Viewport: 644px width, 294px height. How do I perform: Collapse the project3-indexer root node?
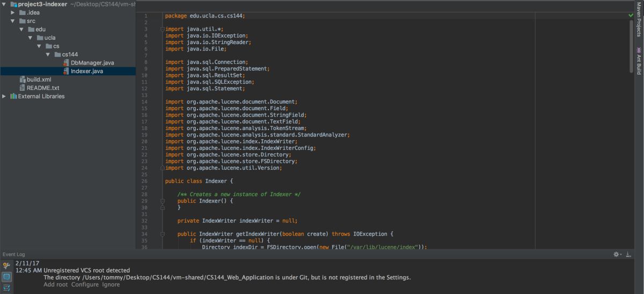pyautogui.click(x=4, y=4)
